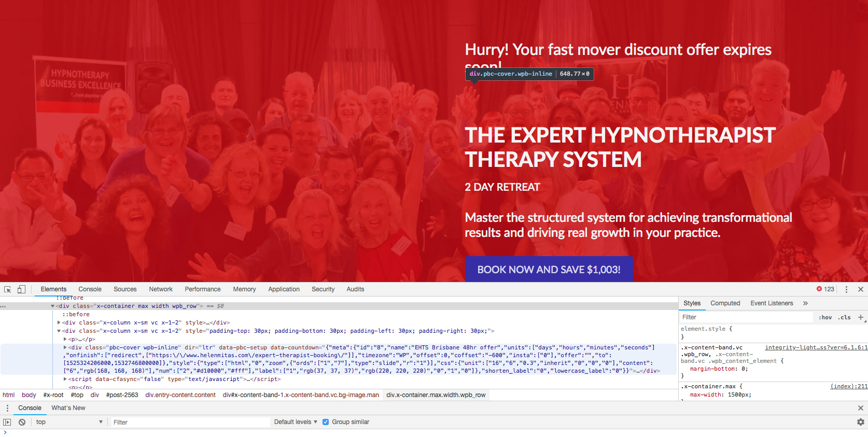Open the DevTools three-dot customize menu

click(846, 289)
